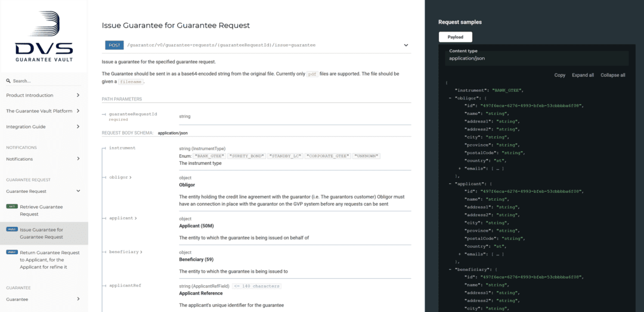The image size is (644, 312).
Task: Click the instrument property name
Action: click(122, 148)
